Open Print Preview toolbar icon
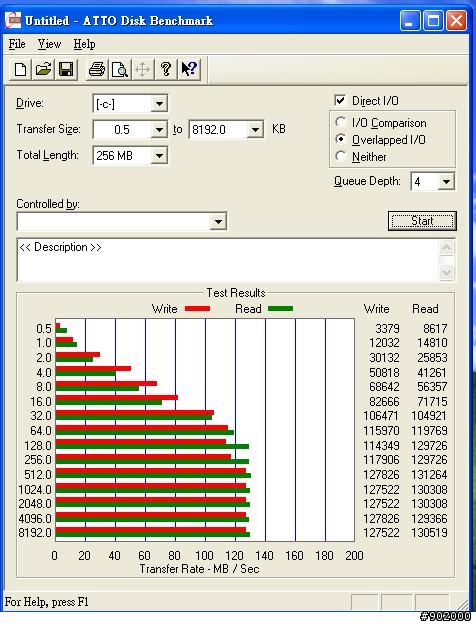Screen dimensions: 476x624 [x=119, y=70]
